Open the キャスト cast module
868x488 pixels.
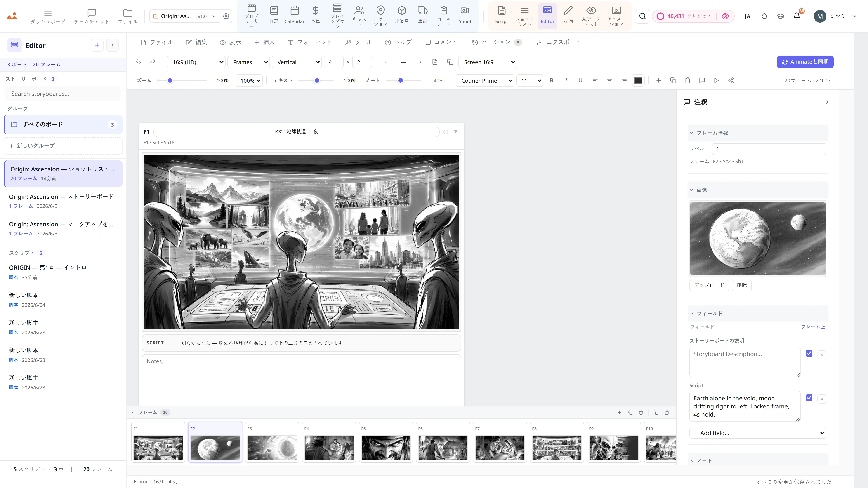pos(359,16)
